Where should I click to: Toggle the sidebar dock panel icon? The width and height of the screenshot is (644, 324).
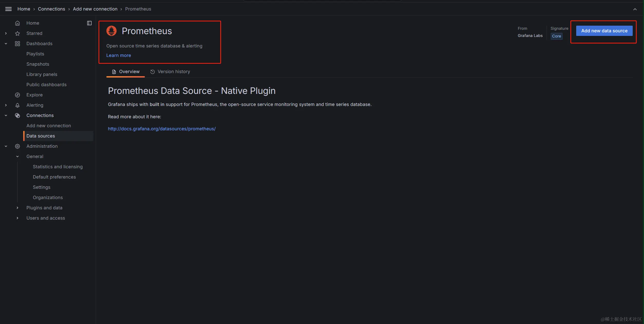[x=89, y=23]
